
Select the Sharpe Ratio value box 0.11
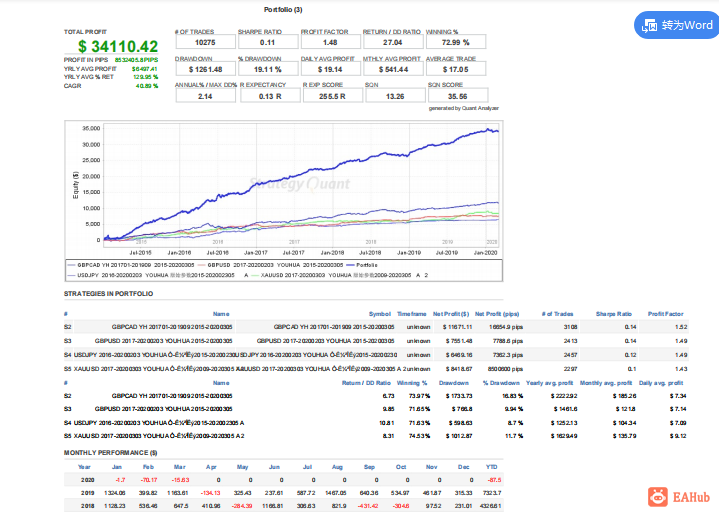pyautogui.click(x=268, y=42)
